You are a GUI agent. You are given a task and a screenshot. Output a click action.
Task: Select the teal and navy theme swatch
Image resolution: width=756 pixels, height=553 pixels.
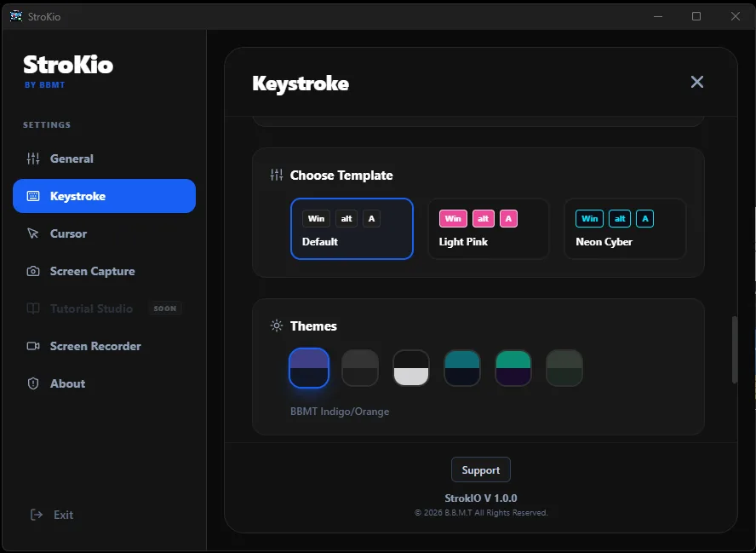point(462,368)
